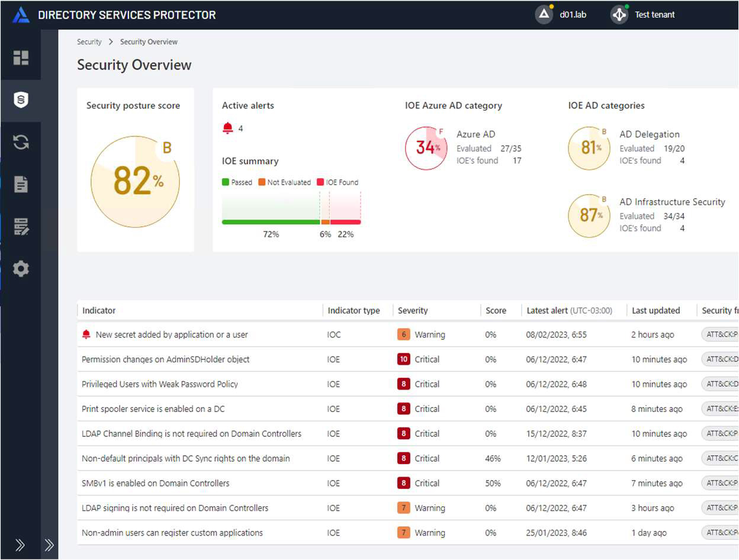739x560 pixels.
Task: Click the Active alerts count 4
Action: point(240,128)
